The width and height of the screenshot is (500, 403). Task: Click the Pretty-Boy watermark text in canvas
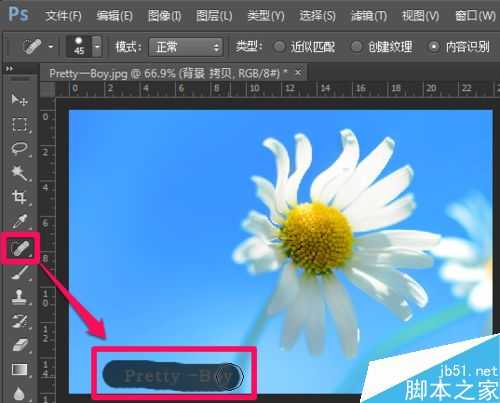coord(178,376)
